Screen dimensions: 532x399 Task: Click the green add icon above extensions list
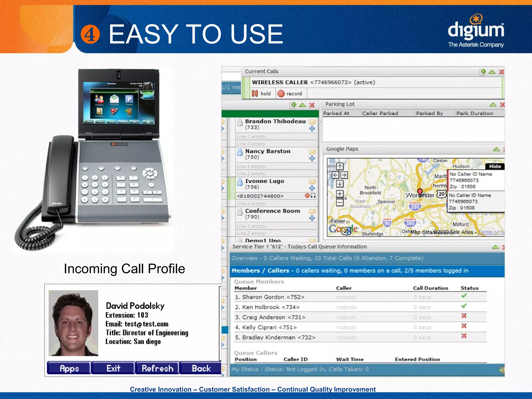click(293, 105)
